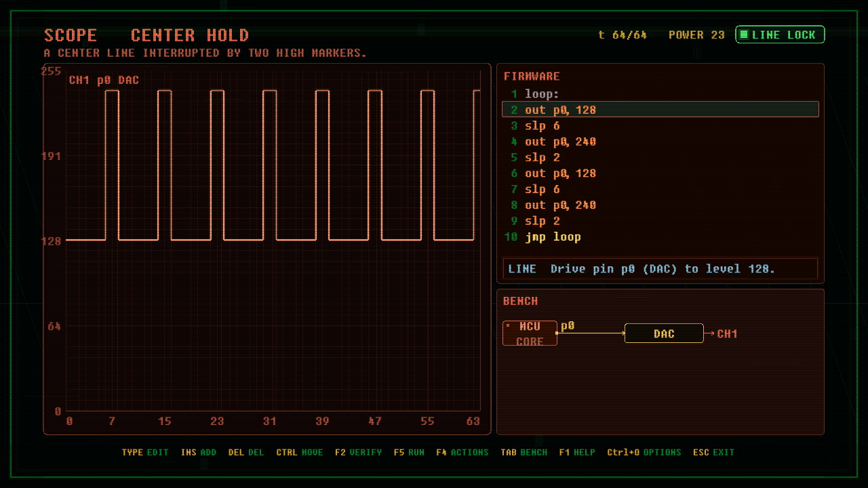
Task: Select firmware line 2 'out p0, 128'
Action: 660,110
